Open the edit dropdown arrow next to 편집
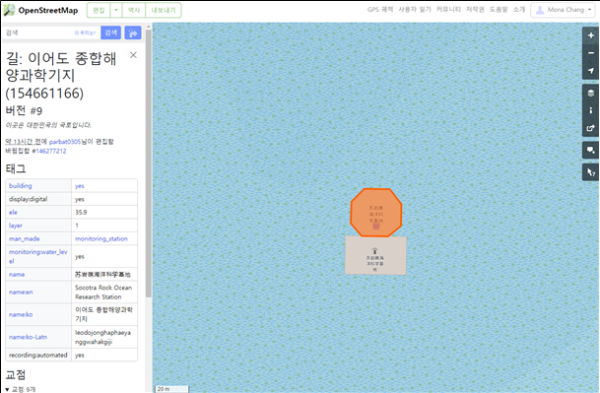 click(x=116, y=10)
